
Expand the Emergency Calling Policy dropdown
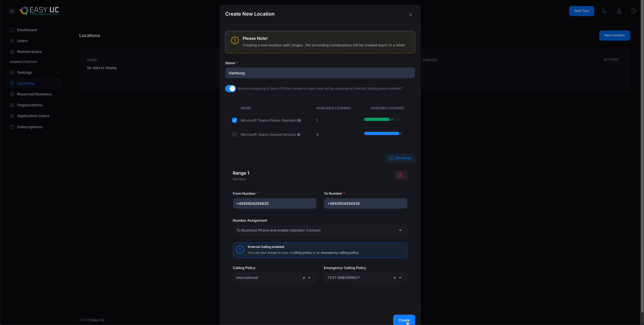tap(400, 278)
